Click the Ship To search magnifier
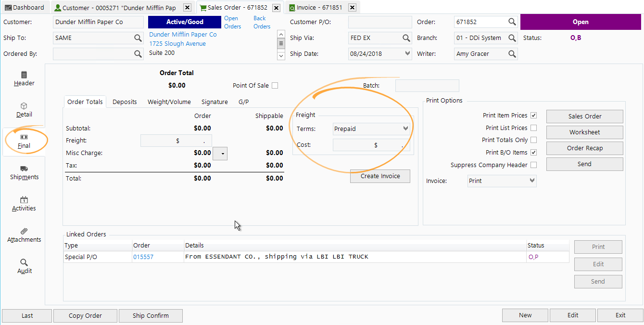644x325 pixels. coord(139,38)
